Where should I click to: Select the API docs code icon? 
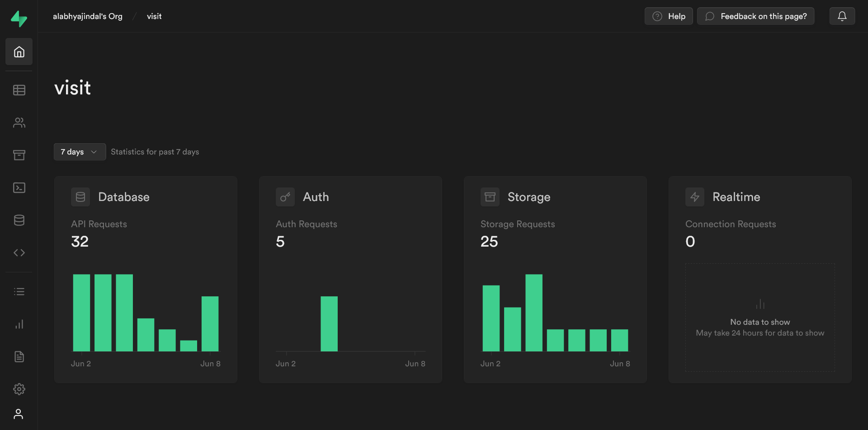coord(19,252)
